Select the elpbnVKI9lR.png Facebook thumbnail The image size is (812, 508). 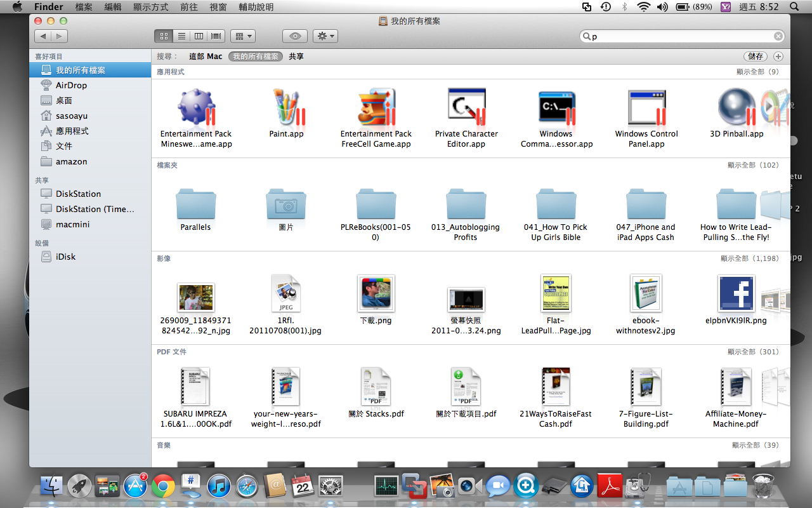coord(737,294)
